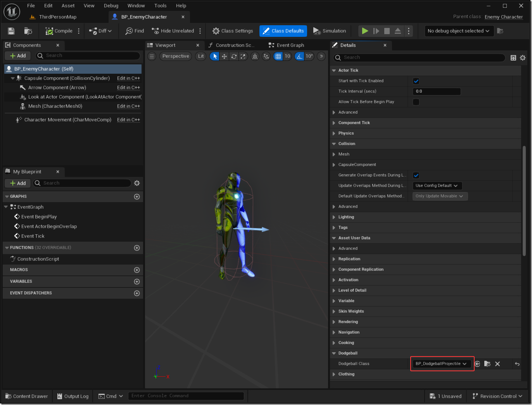This screenshot has height=405, width=532.
Task: Enable Allow Tick Before Begin Play
Action: [416, 102]
